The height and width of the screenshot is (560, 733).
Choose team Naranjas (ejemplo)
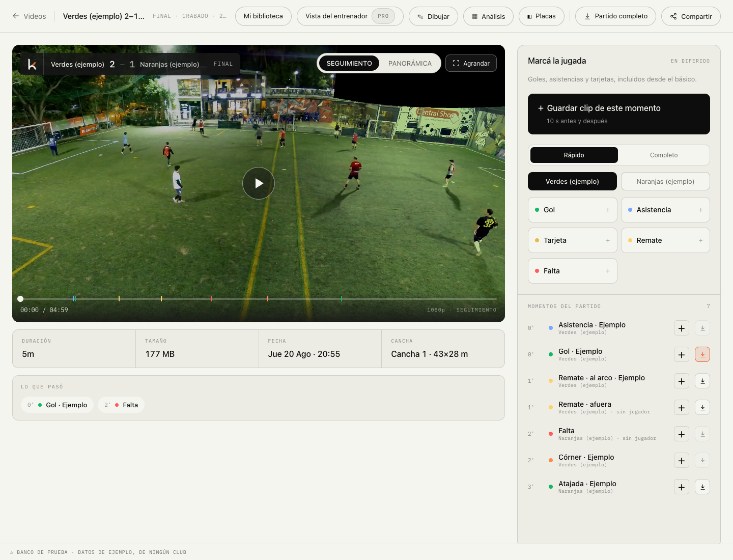coord(665,181)
